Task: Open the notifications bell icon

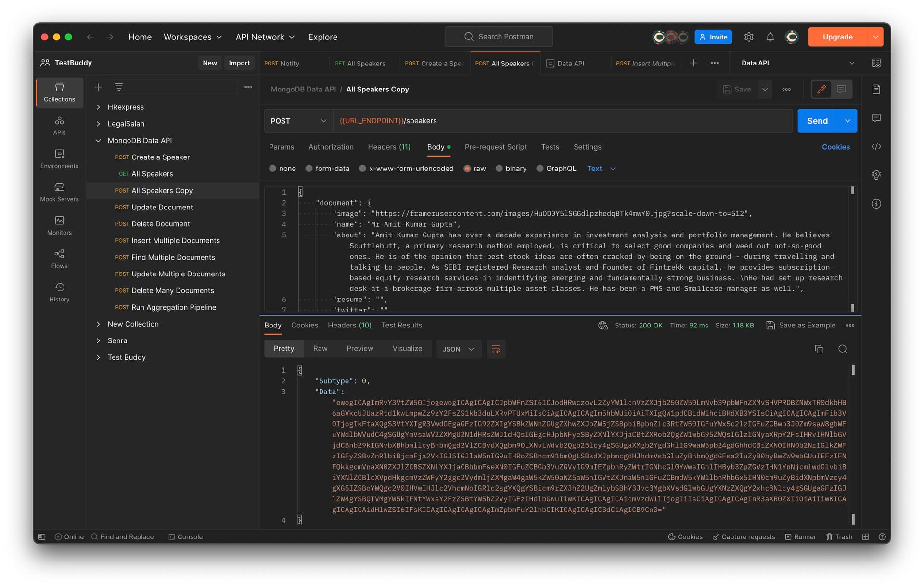Action: [x=770, y=37]
